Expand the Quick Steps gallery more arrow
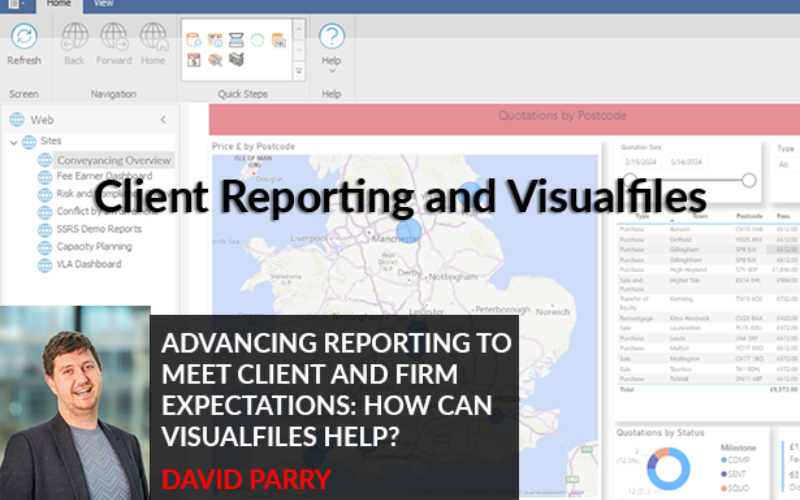Viewport: 800px width, 500px height. click(x=298, y=72)
